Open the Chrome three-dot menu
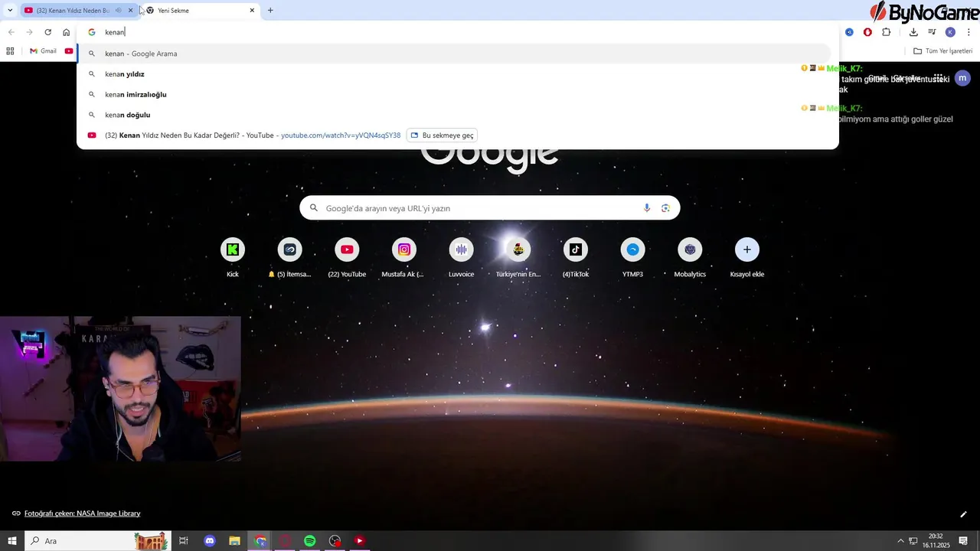The image size is (980, 551). (x=969, y=32)
